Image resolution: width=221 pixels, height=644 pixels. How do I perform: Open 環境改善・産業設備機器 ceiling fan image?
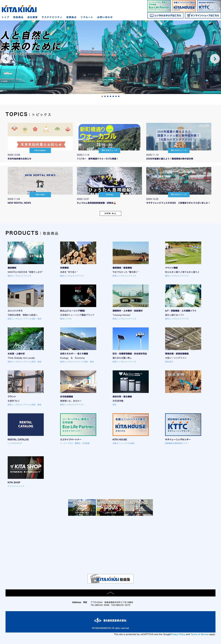coord(183,339)
